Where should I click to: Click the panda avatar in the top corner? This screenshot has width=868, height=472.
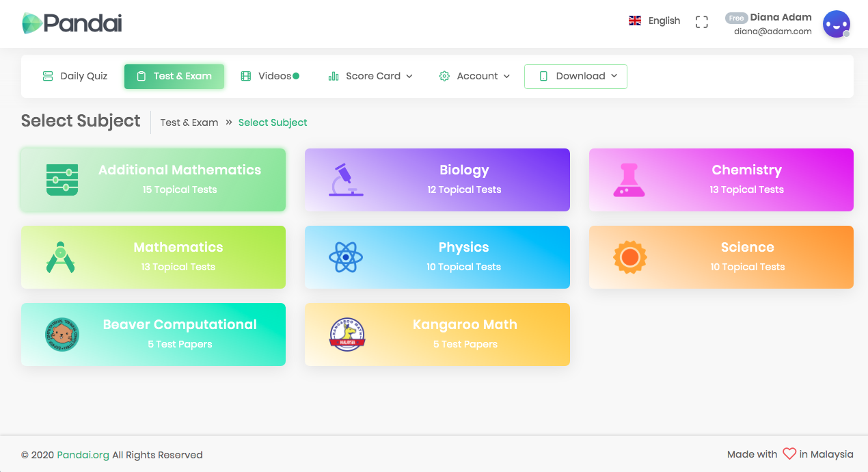[836, 24]
